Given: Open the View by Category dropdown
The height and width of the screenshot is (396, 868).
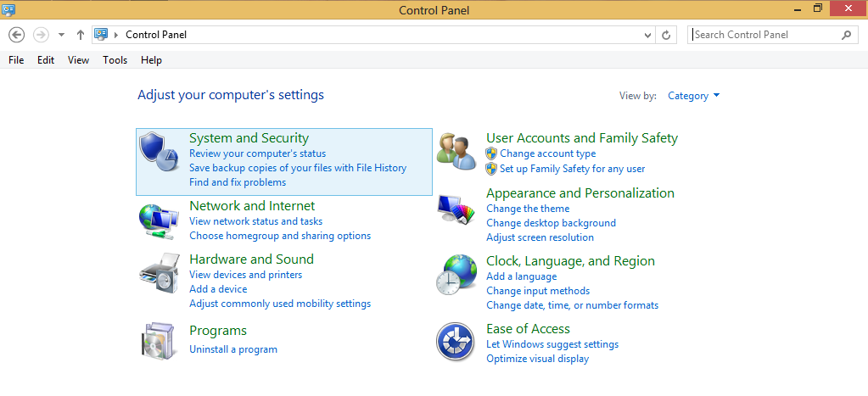Looking at the screenshot, I should (693, 96).
